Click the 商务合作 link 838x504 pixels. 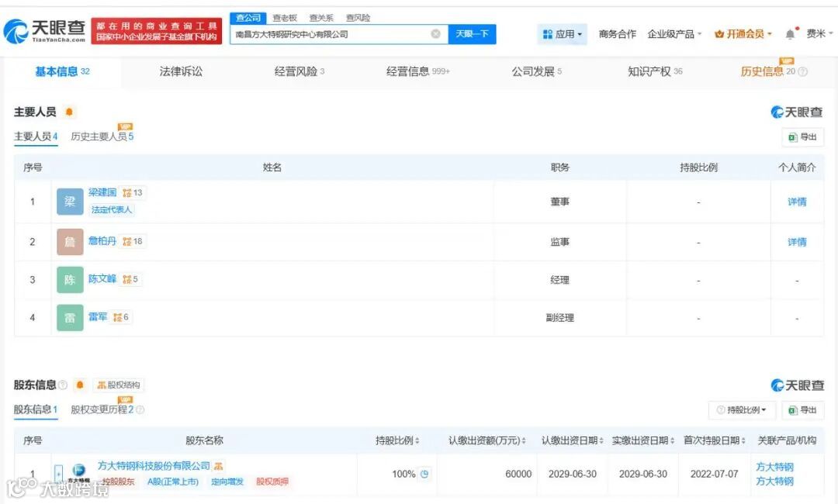pos(618,34)
